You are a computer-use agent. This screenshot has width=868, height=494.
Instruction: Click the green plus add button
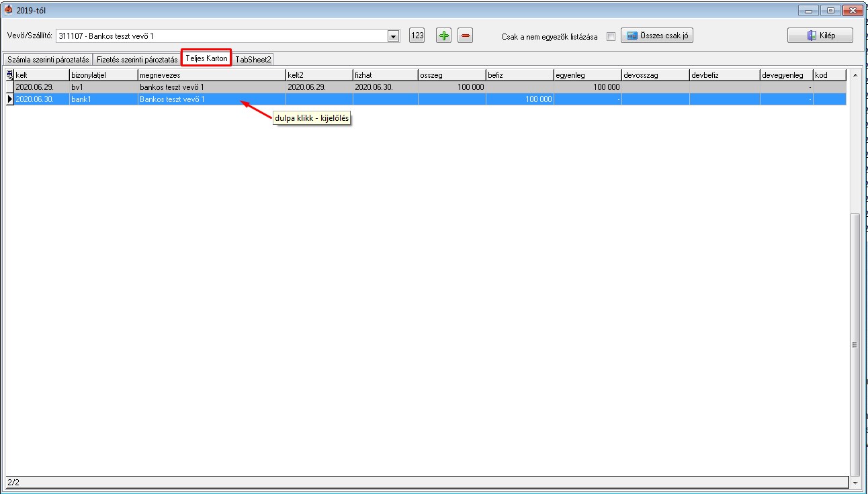443,36
